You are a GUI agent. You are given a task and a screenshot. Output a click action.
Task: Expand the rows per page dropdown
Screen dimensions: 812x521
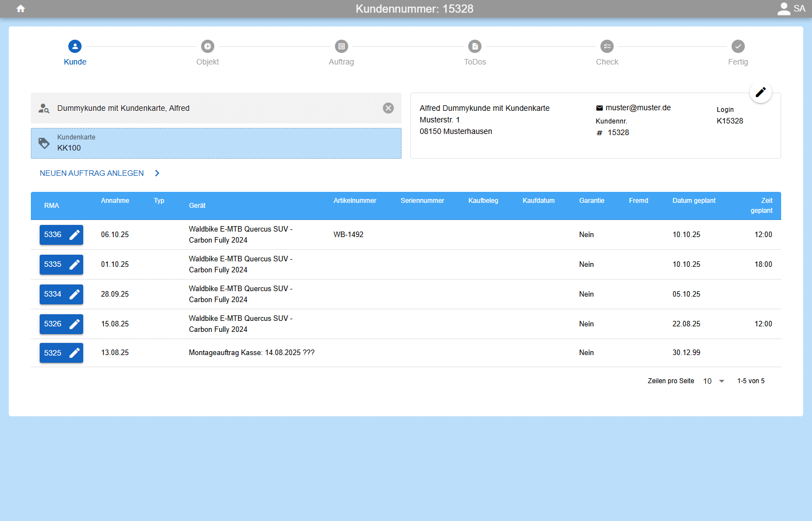pos(714,381)
